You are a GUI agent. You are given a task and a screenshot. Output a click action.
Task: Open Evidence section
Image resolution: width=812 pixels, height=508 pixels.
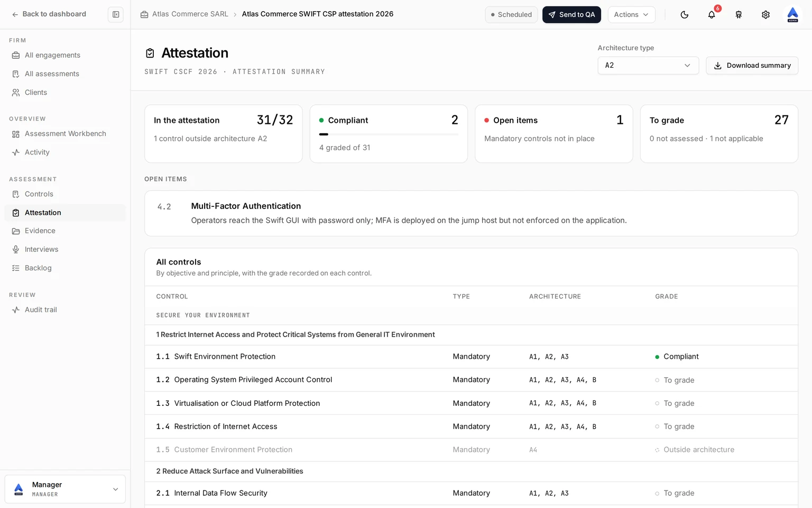pos(65,231)
